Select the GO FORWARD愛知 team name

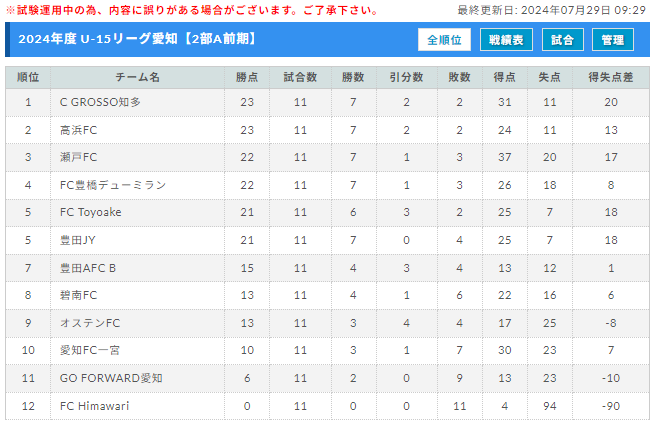click(x=111, y=378)
